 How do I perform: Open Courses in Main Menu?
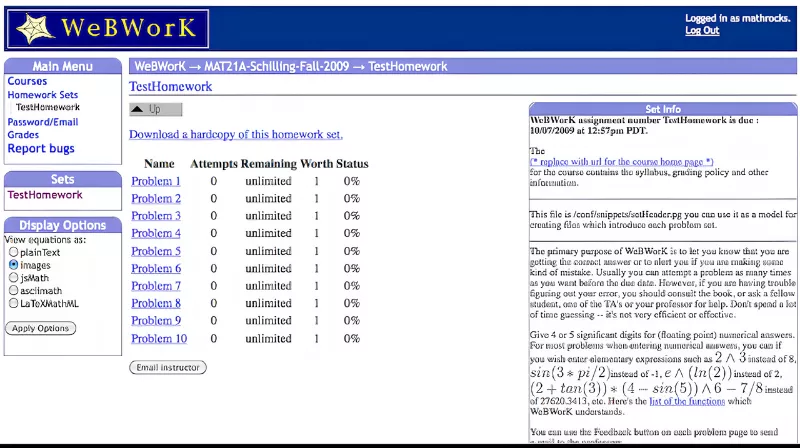click(x=27, y=81)
